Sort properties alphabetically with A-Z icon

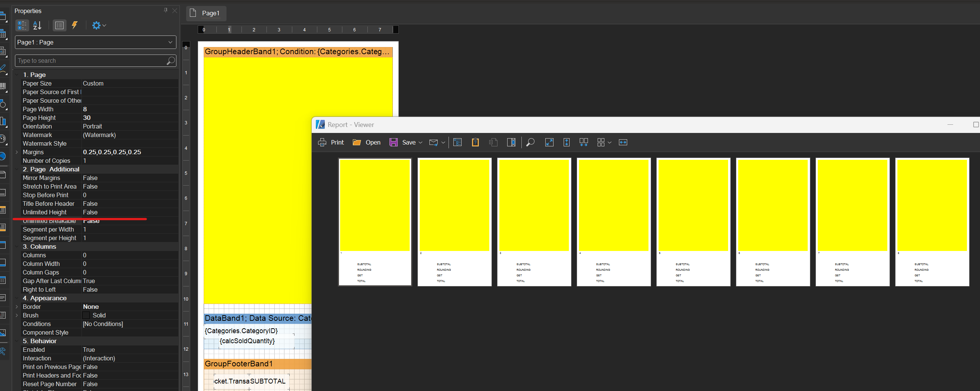37,25
